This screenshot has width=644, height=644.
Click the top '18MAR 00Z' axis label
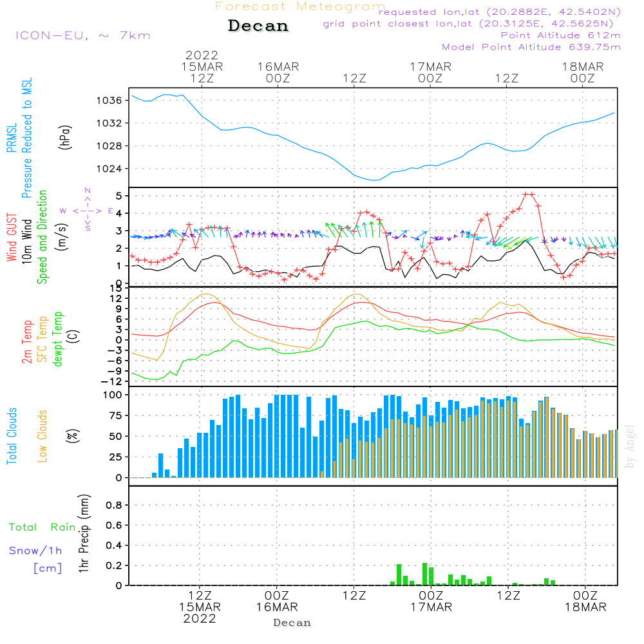[583, 72]
